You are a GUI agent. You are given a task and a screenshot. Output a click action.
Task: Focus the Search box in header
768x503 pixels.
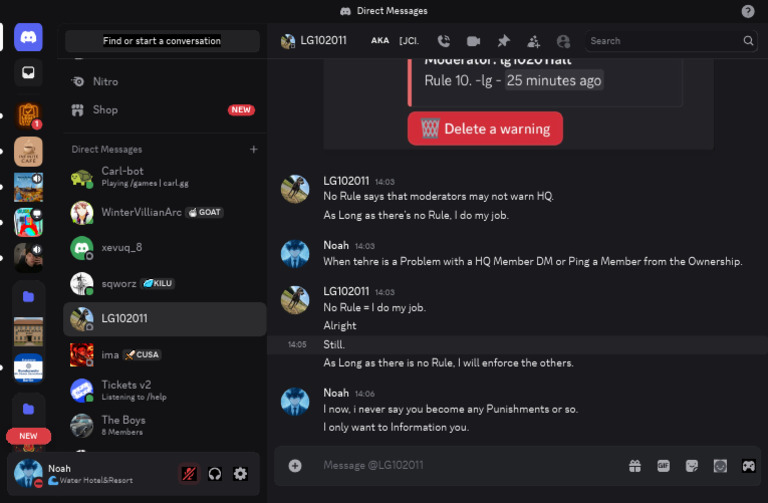point(671,41)
